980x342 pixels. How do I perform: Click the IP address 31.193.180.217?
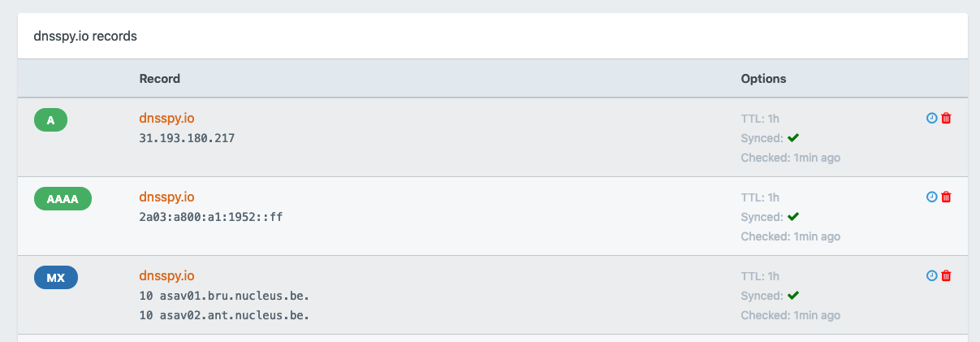click(187, 138)
